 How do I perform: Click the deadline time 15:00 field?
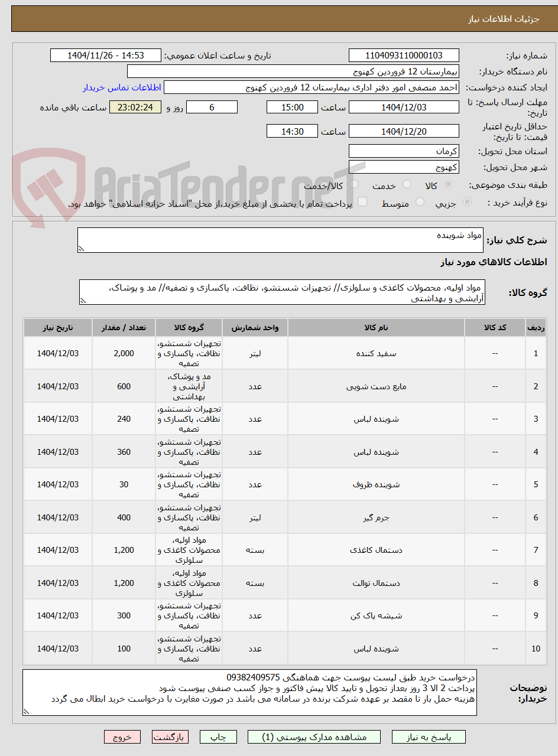coord(292,107)
